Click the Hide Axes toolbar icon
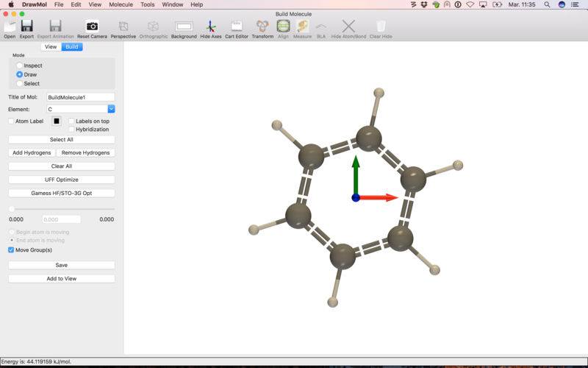This screenshot has width=588, height=368. [210, 26]
